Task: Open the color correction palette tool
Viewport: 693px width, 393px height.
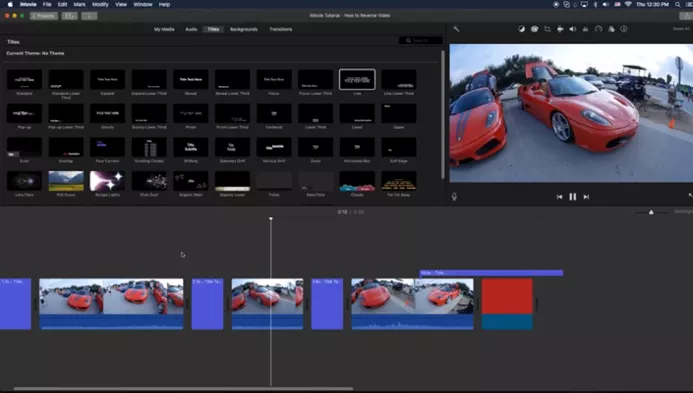Action: (x=534, y=29)
